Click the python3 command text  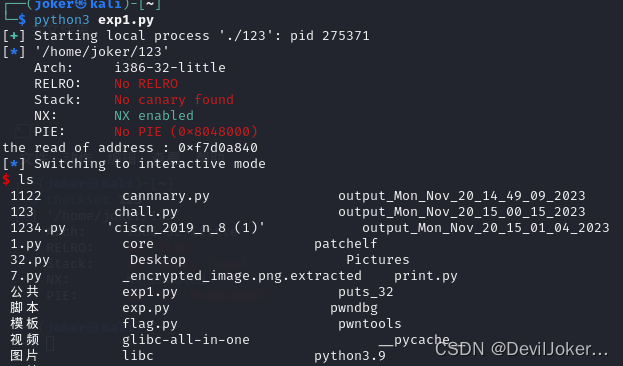coord(62,20)
